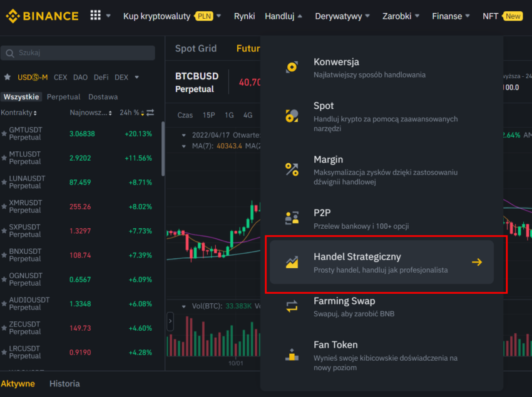Select the 1G chart interval
This screenshot has width=532, height=397.
(229, 115)
